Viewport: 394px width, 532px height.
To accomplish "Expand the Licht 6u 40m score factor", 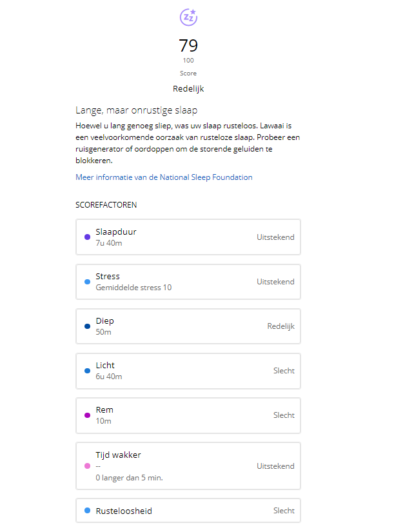I will pos(188,371).
